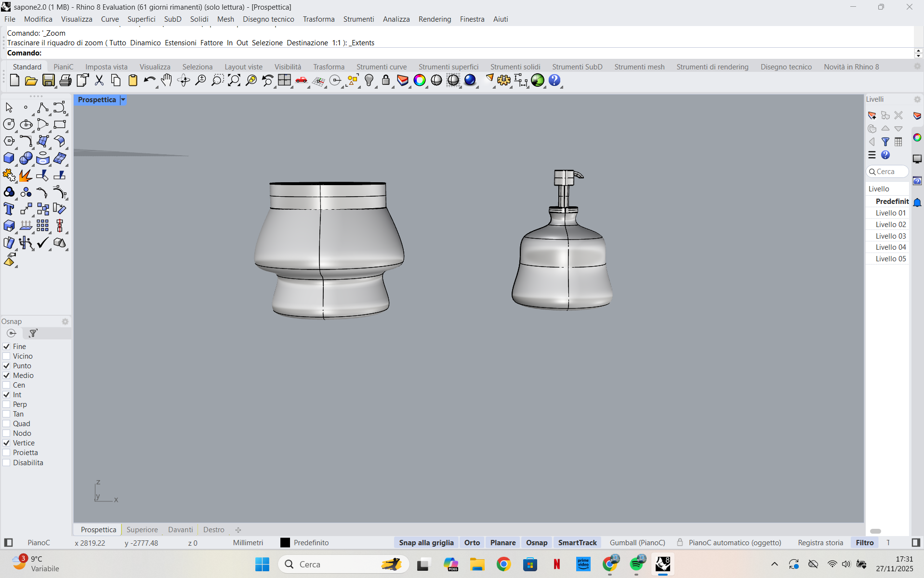Image resolution: width=924 pixels, height=578 pixels.
Task: Open the Rendering menu
Action: (x=434, y=19)
